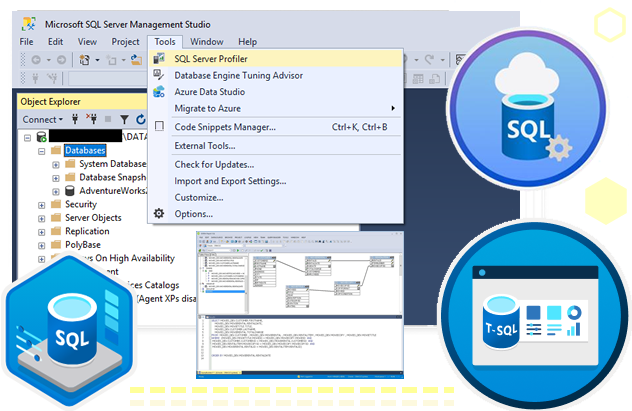Expand the Security folder
The image size is (632, 411).
42,205
